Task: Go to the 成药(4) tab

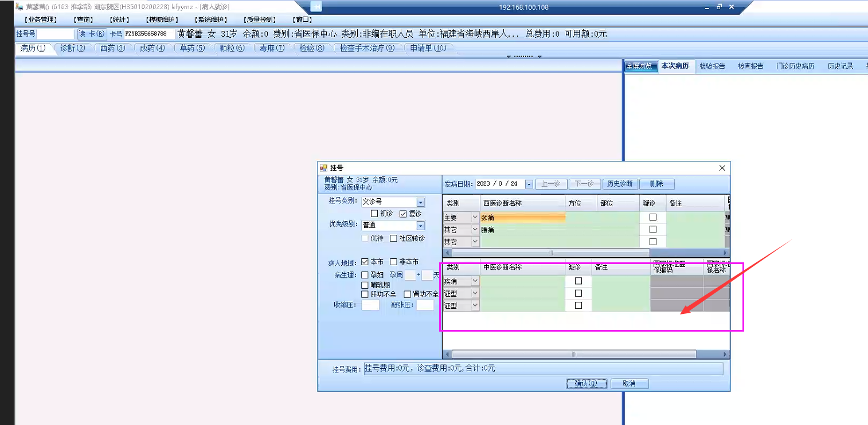Action: (153, 48)
